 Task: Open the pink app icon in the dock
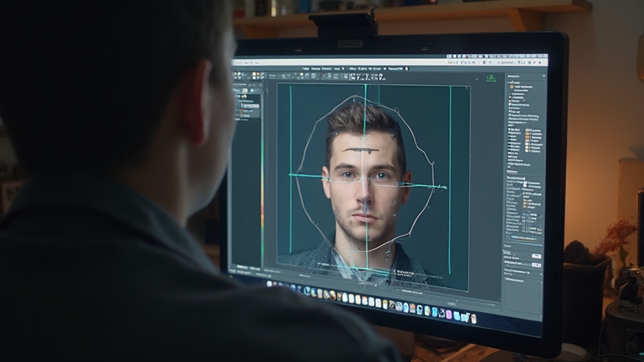click(449, 315)
